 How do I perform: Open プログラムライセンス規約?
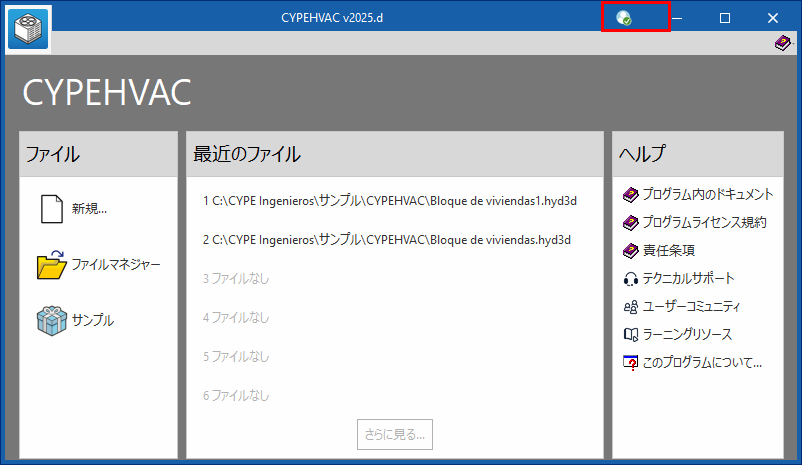pyautogui.click(x=704, y=223)
